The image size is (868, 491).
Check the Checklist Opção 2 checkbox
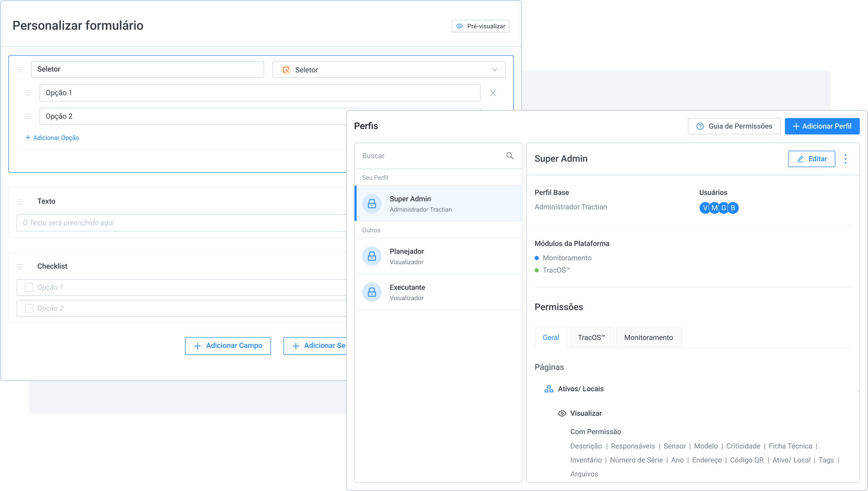(x=29, y=308)
